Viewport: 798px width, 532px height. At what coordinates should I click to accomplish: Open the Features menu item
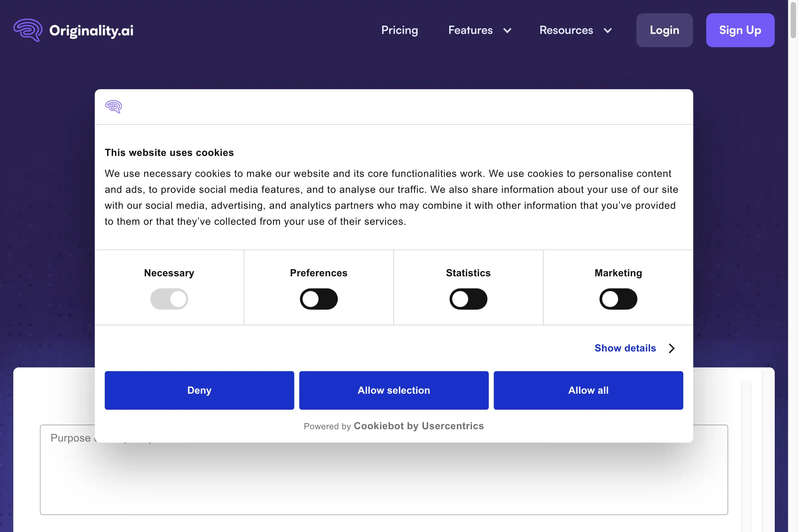(470, 30)
